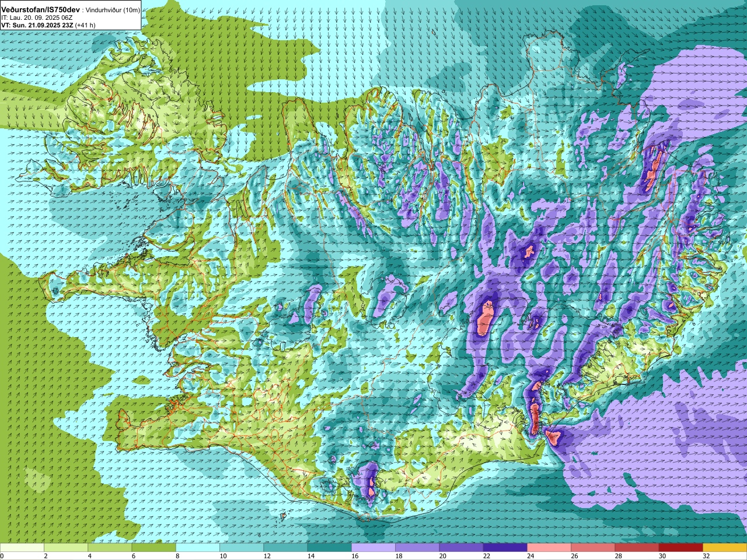Viewport: 747px width, 560px height.
Task: Select the pale yellow 0–2 legend swatch
Action: [22, 548]
